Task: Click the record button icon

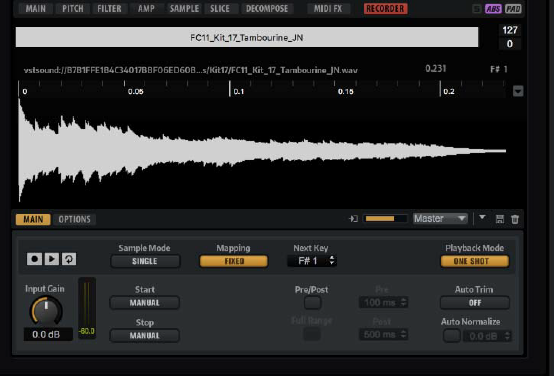Action: (x=34, y=259)
